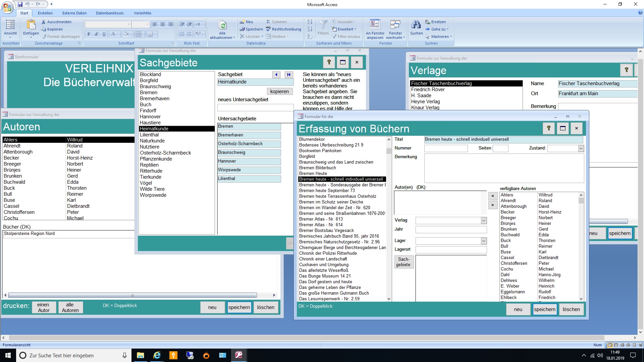
Task: Switch to the Datenbanktools tab
Action: point(110,13)
